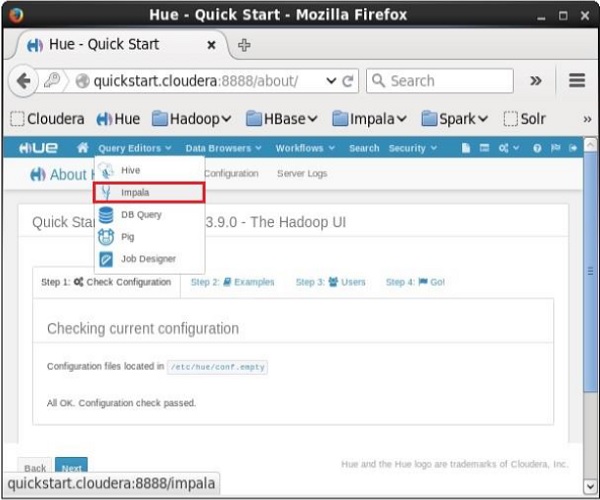Click the Job Designer pencil icon
The height and width of the screenshot is (500, 600).
point(108,258)
